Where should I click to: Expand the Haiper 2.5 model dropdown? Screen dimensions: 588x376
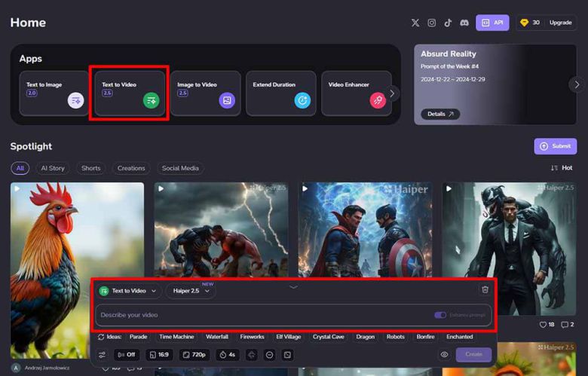point(191,291)
